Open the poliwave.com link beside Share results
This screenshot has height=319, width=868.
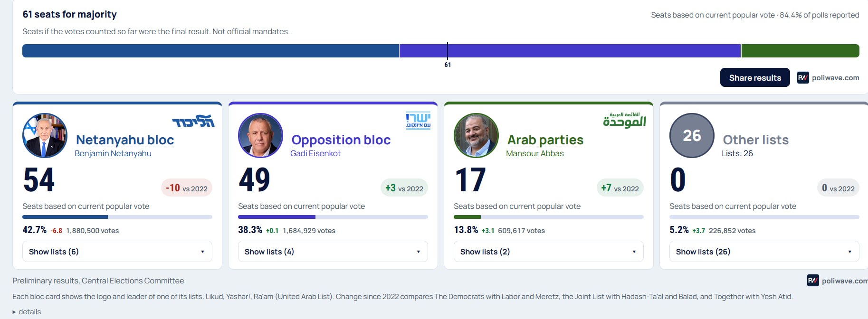click(x=835, y=78)
